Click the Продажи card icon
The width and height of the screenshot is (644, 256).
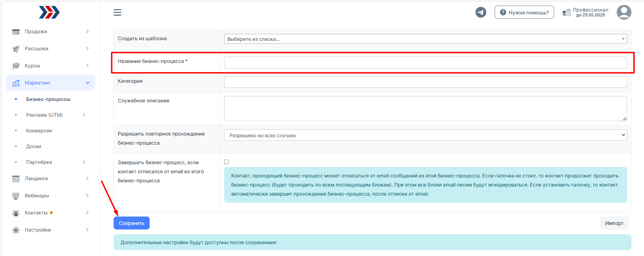(x=16, y=32)
